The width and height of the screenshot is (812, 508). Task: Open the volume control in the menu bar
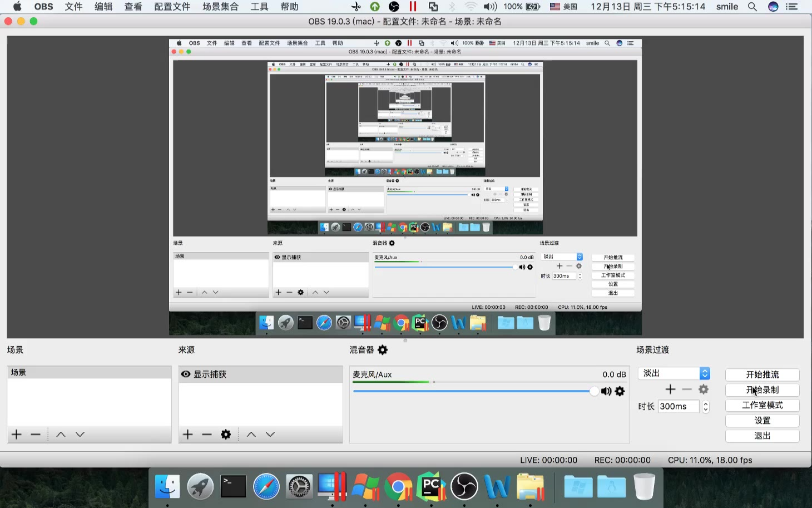tap(490, 7)
